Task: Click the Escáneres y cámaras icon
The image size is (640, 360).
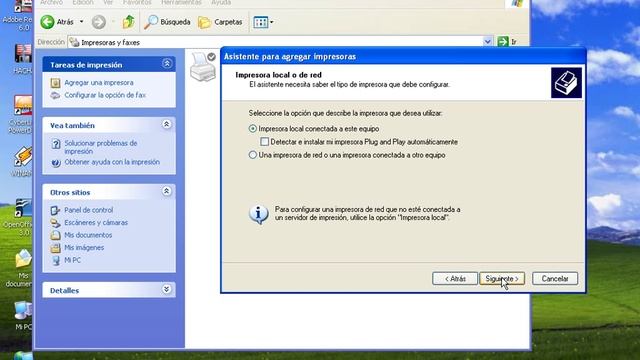Action: (55, 223)
